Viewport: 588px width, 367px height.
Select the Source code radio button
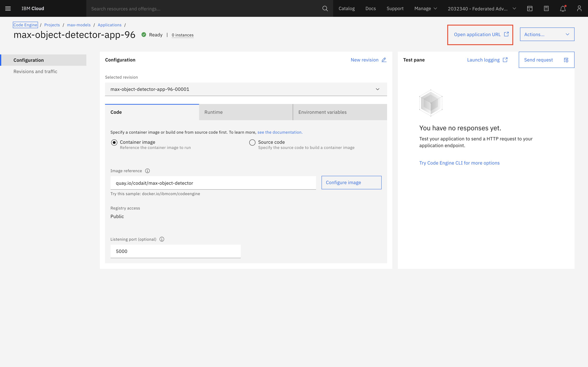coord(252,143)
